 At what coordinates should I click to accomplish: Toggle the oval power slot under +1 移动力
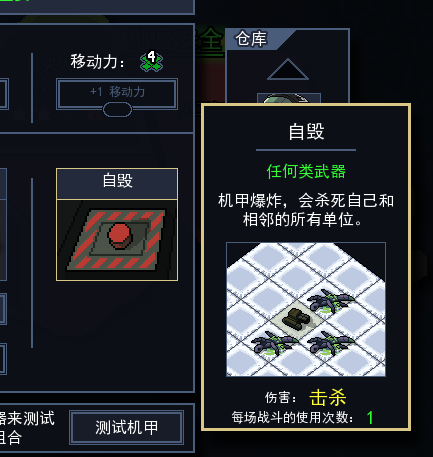pos(117,110)
